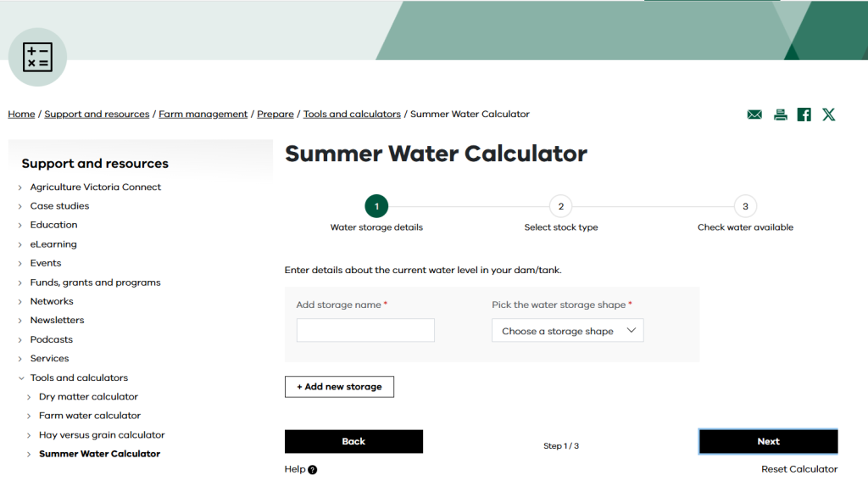Open Tools and calculators breadcrumb link
This screenshot has width=868, height=481.
[352, 115]
